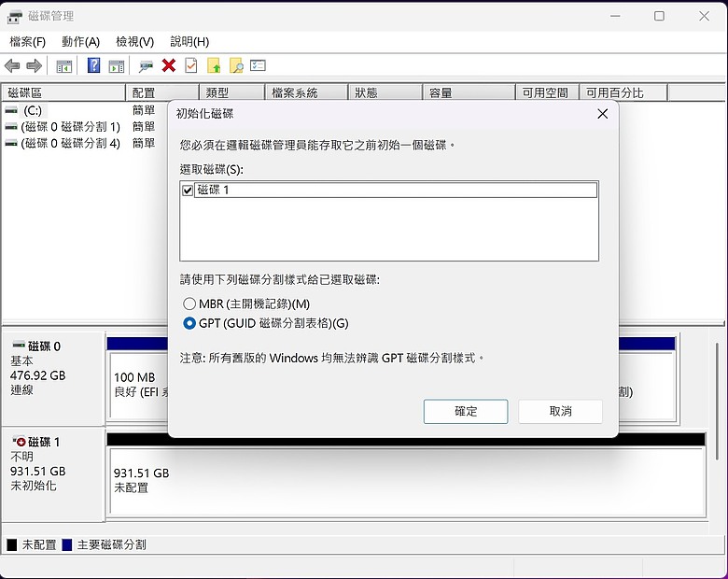Show/hide console tree toolbar icon
The width and height of the screenshot is (728, 579).
click(63, 66)
